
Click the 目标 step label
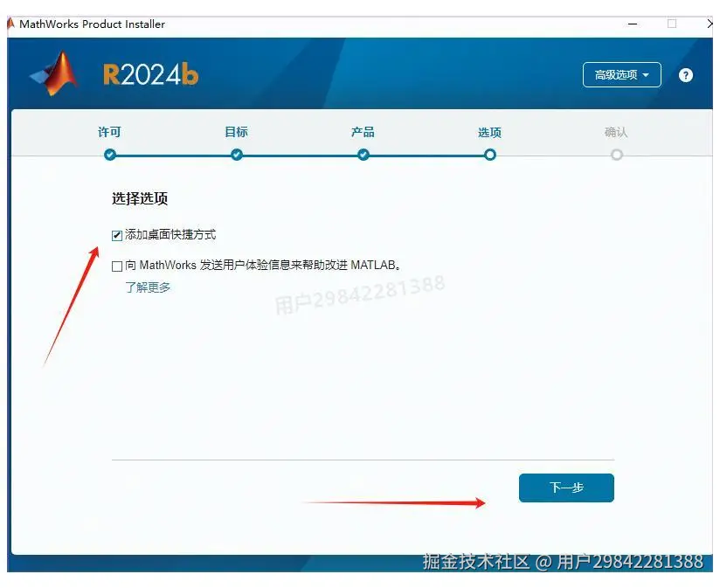[236, 132]
